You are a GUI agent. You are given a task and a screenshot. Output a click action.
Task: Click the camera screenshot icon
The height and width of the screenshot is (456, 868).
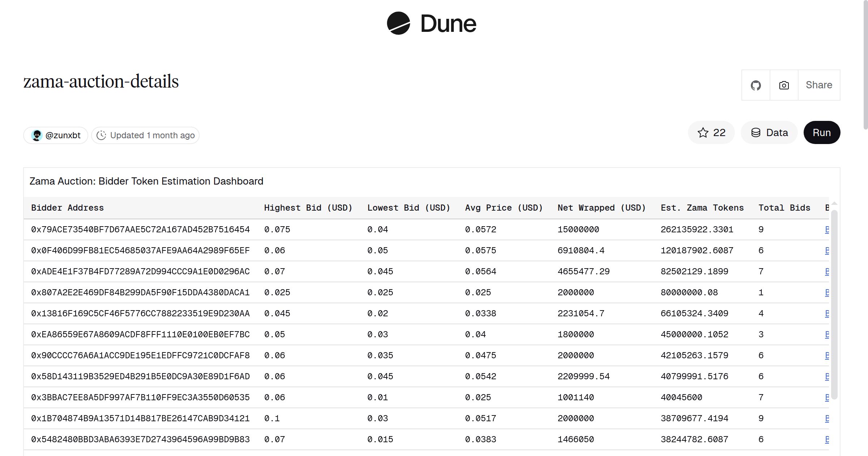pyautogui.click(x=784, y=85)
